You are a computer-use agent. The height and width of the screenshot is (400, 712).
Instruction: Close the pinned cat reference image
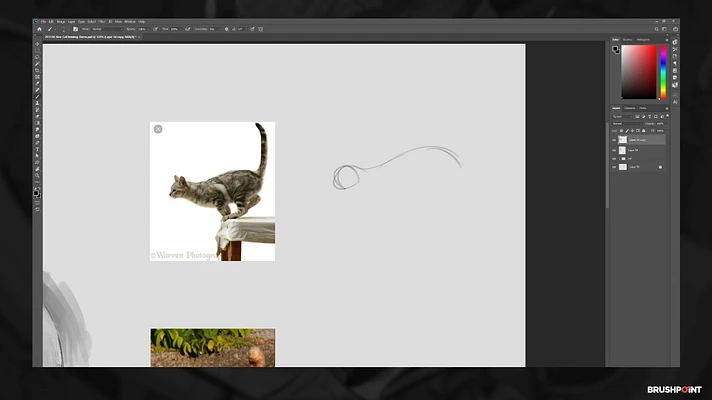[158, 129]
